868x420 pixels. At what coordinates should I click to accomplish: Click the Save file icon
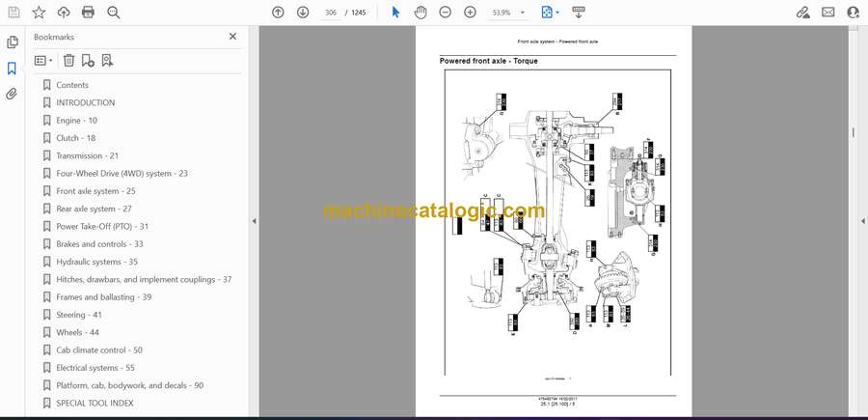[x=14, y=13]
